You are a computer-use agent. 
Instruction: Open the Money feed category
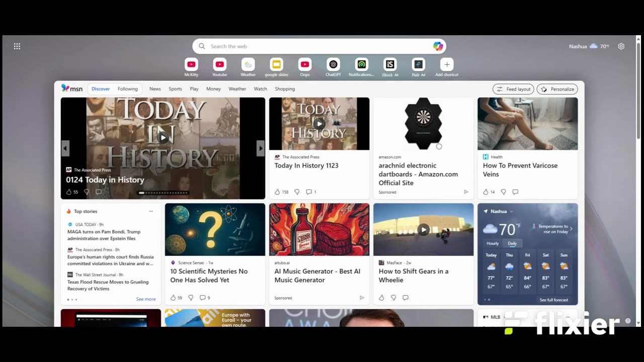pyautogui.click(x=213, y=89)
